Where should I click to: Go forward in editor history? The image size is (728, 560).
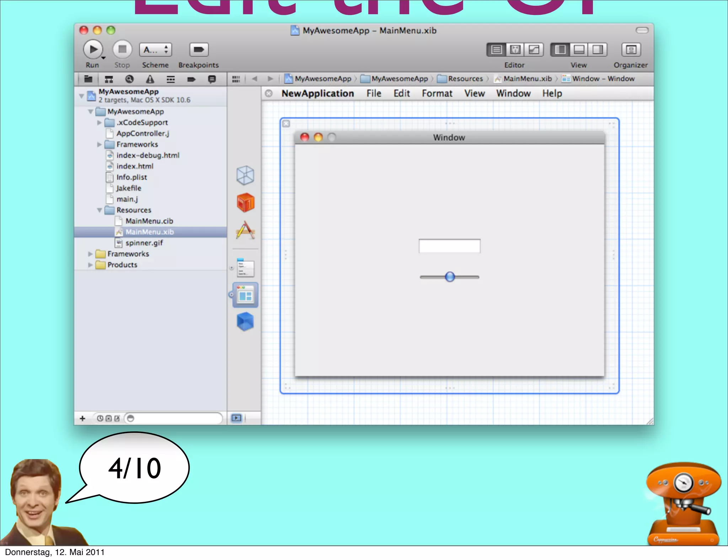(x=270, y=79)
